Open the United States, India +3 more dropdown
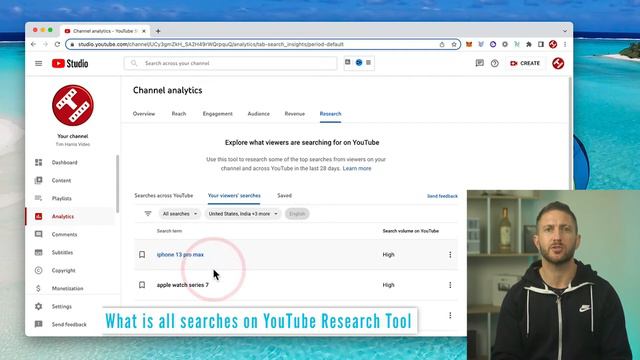The width and height of the screenshot is (640, 360). 243,214
